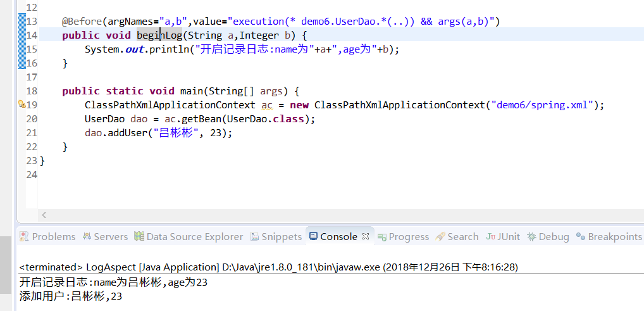644x311 pixels.
Task: Click the main method name on line 18
Action: coord(192,91)
